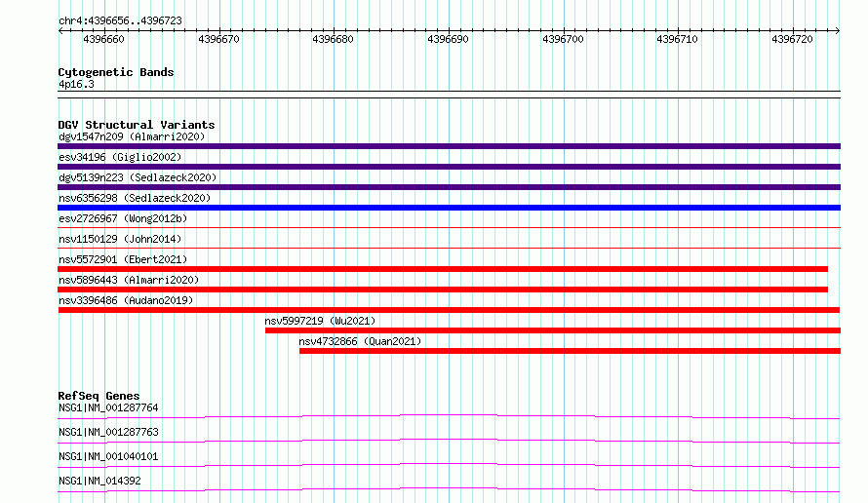Viewport: 868px width, 503px height.
Task: Click the magenta line for NM_014392
Action: click(x=449, y=489)
